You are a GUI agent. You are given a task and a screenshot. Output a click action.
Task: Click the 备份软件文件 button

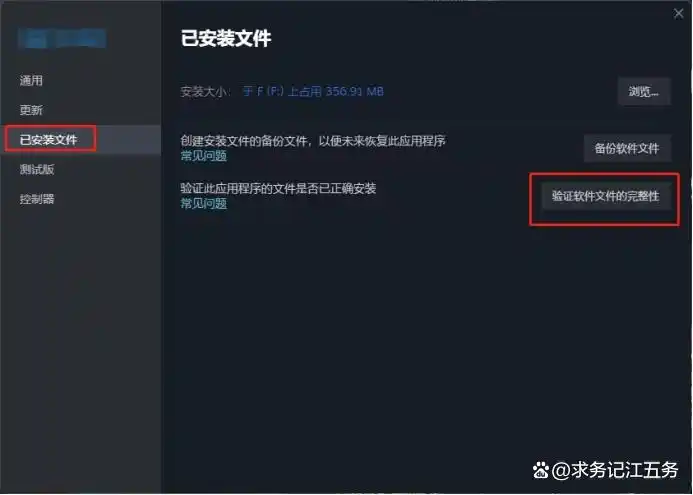[627, 148]
